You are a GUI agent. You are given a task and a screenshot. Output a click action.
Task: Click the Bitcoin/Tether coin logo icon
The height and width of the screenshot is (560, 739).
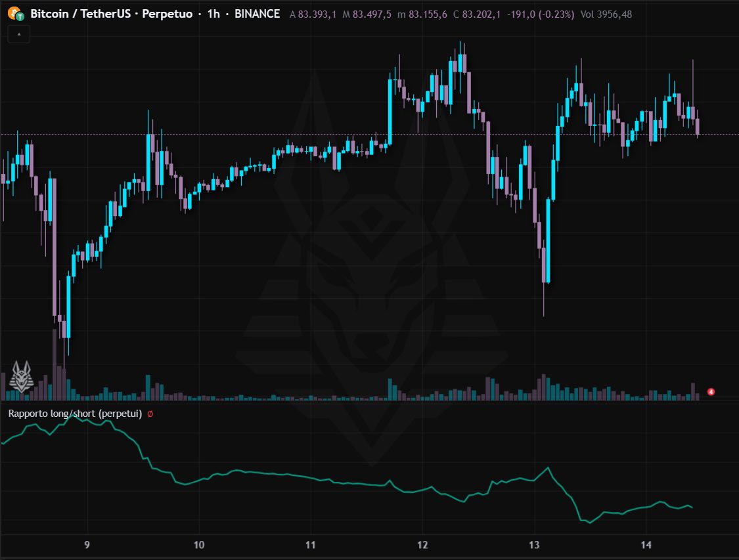point(16,14)
